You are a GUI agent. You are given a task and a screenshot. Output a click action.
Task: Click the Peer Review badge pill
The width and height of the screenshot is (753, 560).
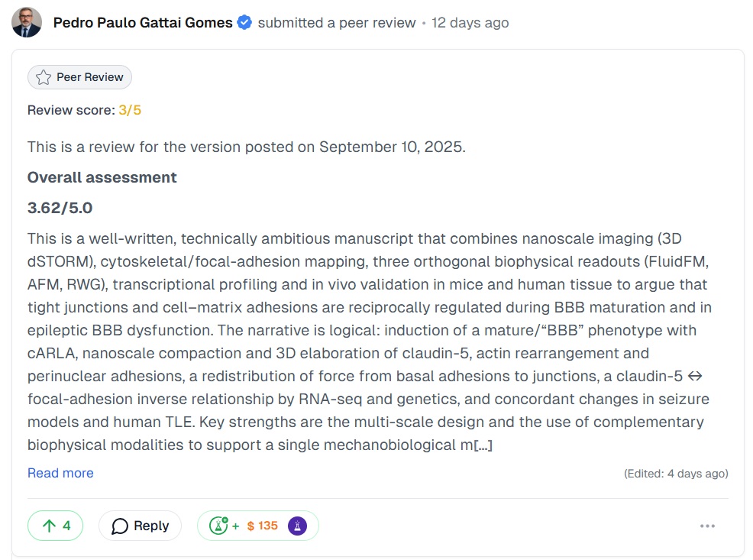(x=79, y=76)
